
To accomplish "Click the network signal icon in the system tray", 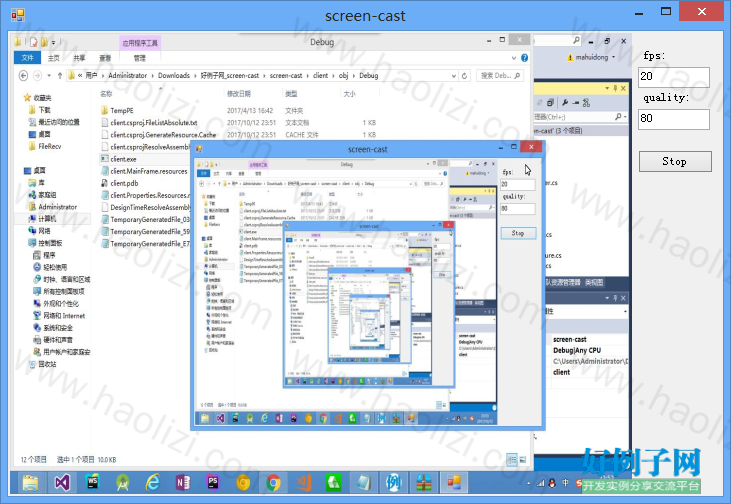I will tap(540, 483).
